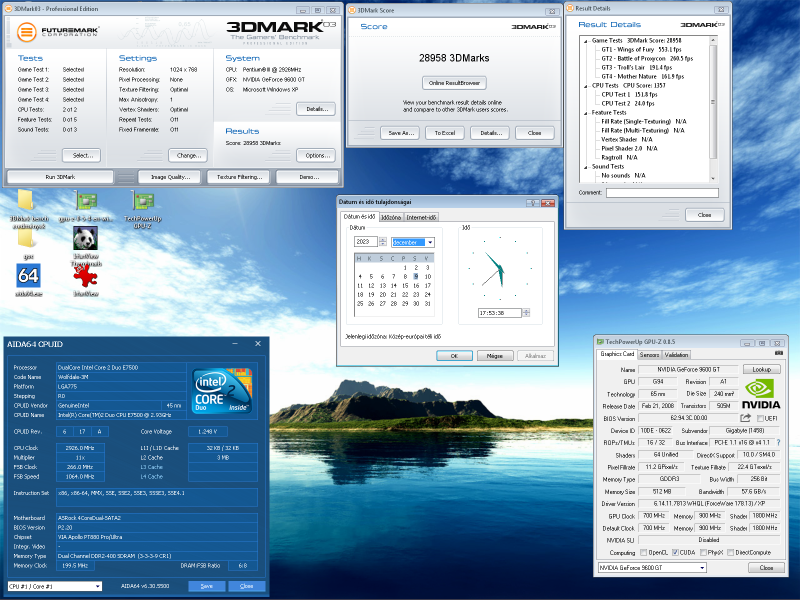Click the analog clock face

tap(500, 268)
